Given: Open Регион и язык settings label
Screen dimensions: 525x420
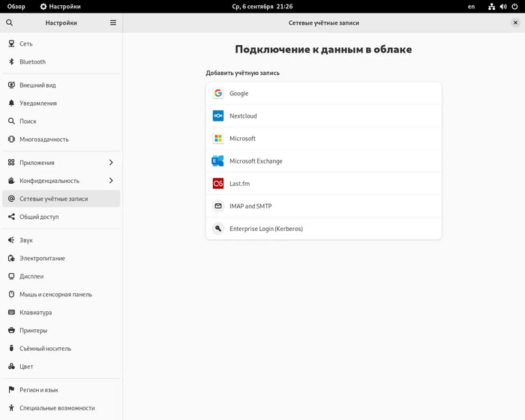Looking at the screenshot, I should click(39, 390).
